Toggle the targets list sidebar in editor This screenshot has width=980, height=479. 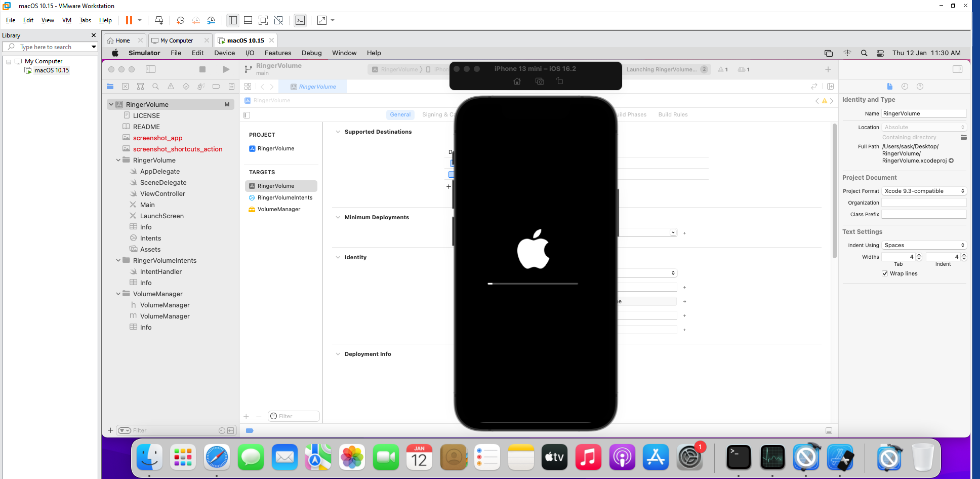[x=247, y=115]
